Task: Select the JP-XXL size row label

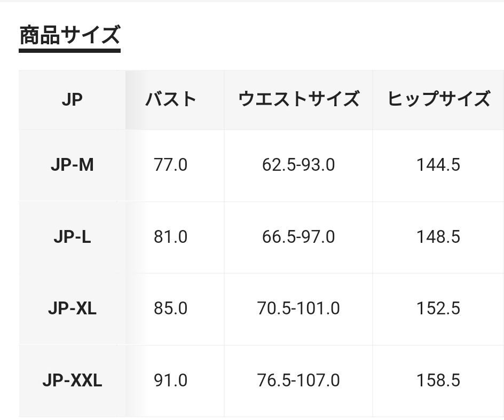Action: point(72,381)
